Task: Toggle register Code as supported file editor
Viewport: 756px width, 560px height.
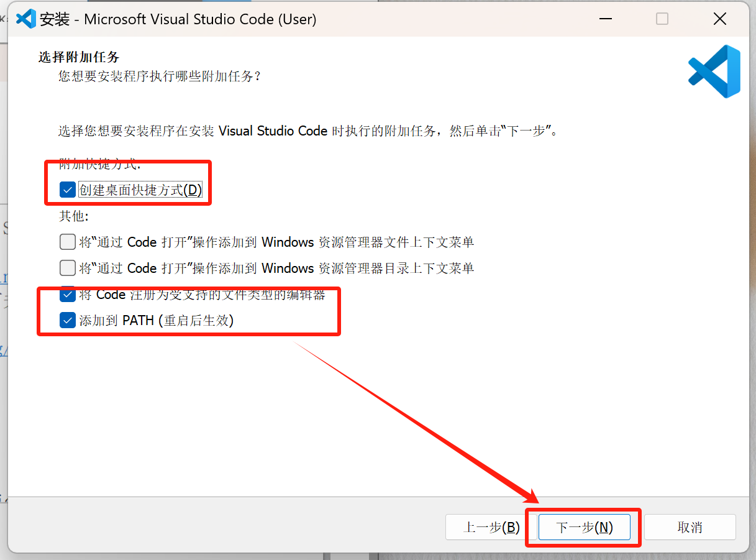Action: 68,294
